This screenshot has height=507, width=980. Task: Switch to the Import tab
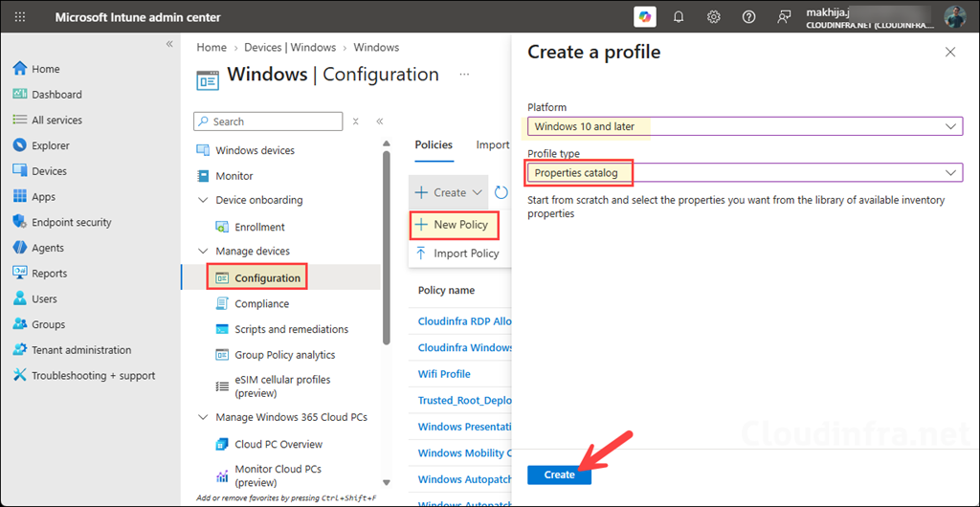tap(493, 144)
